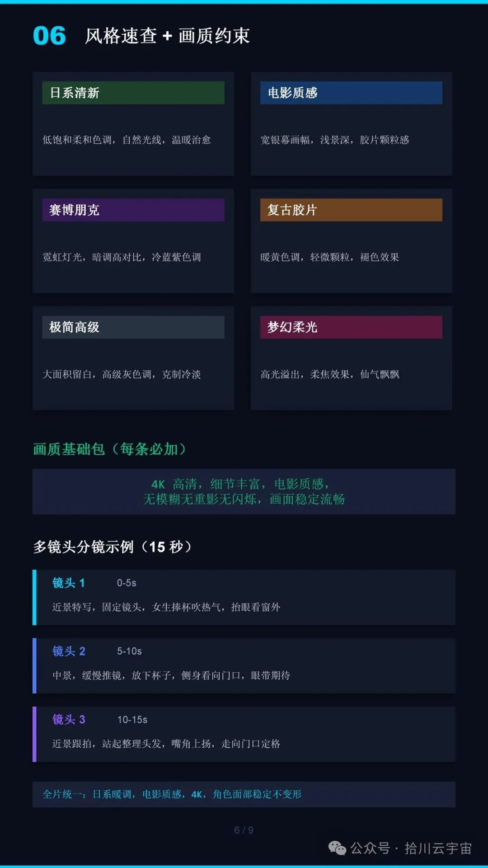The width and height of the screenshot is (488, 868).
Task: Click the gray 极简高级 header bar
Action: click(x=133, y=327)
